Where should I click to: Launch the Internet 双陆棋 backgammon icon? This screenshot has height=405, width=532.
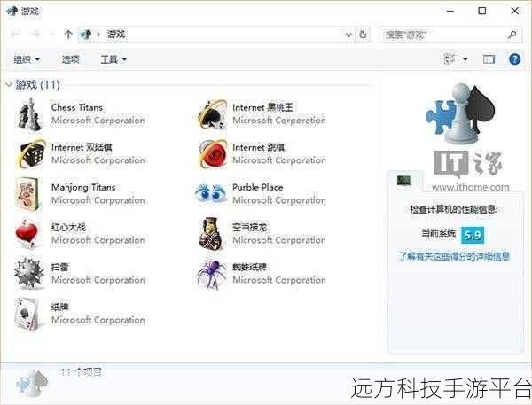tap(31, 154)
